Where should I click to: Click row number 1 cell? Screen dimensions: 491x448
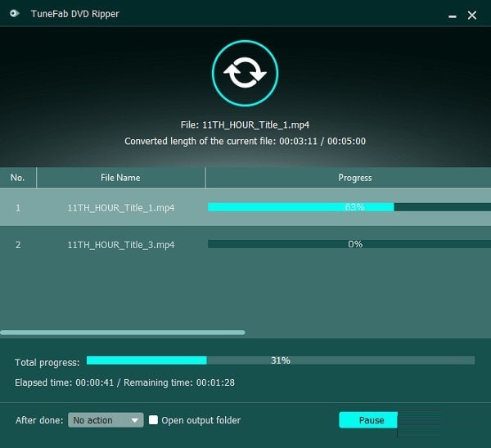18,207
